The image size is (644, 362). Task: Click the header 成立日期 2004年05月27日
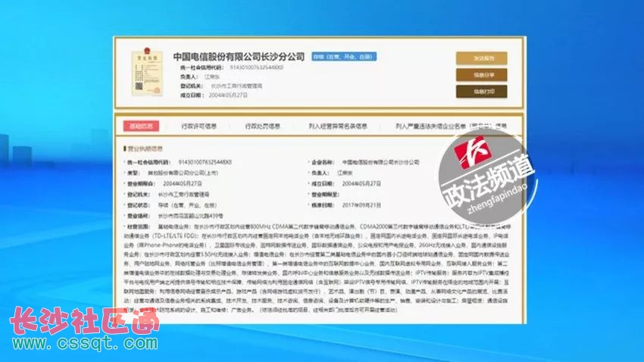228,95
